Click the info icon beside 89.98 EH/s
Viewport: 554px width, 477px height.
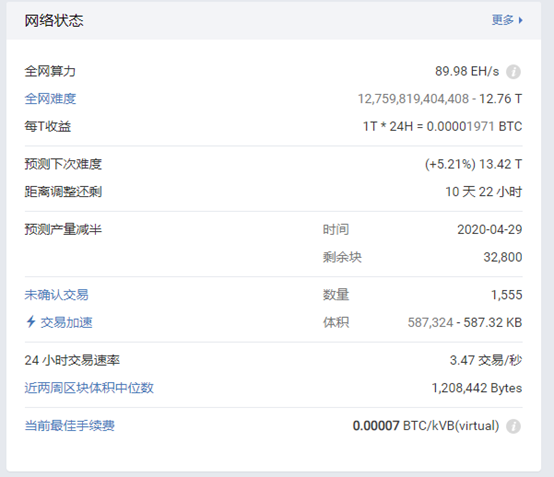(x=513, y=72)
